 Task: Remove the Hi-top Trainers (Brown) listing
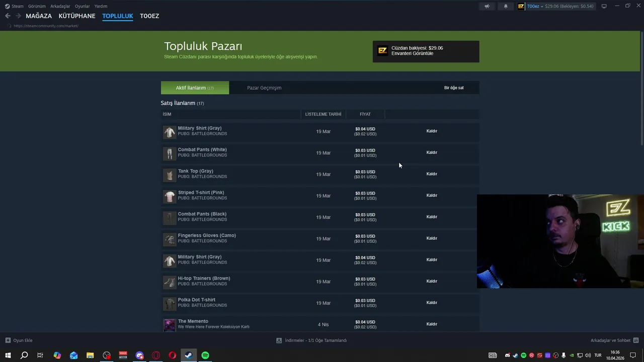tap(432, 281)
